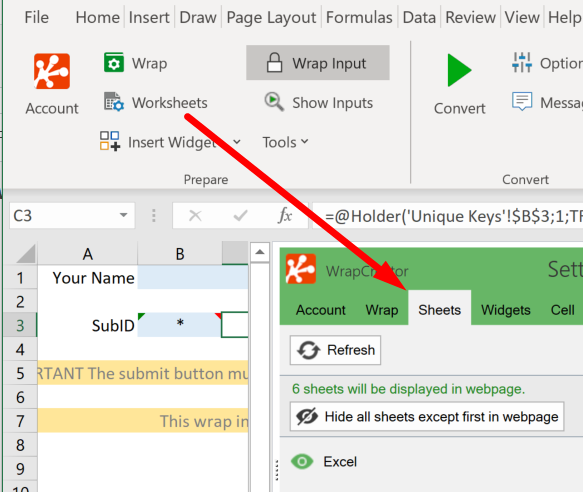Open the Worksheets settings icon

pos(113,102)
